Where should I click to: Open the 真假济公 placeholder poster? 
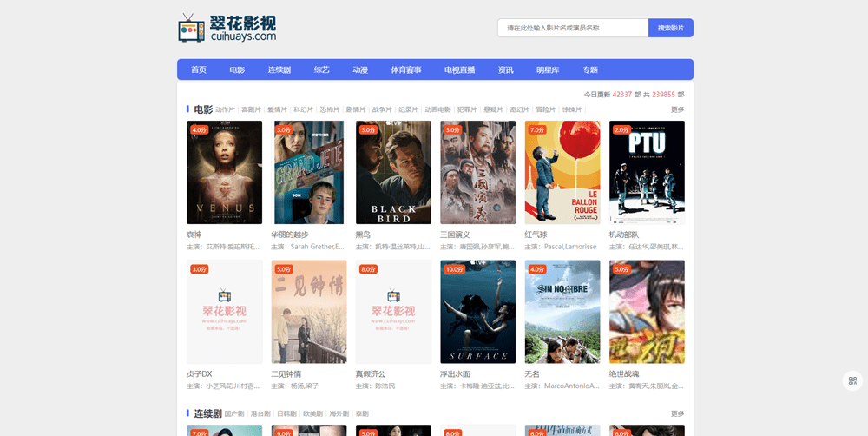[x=393, y=312]
